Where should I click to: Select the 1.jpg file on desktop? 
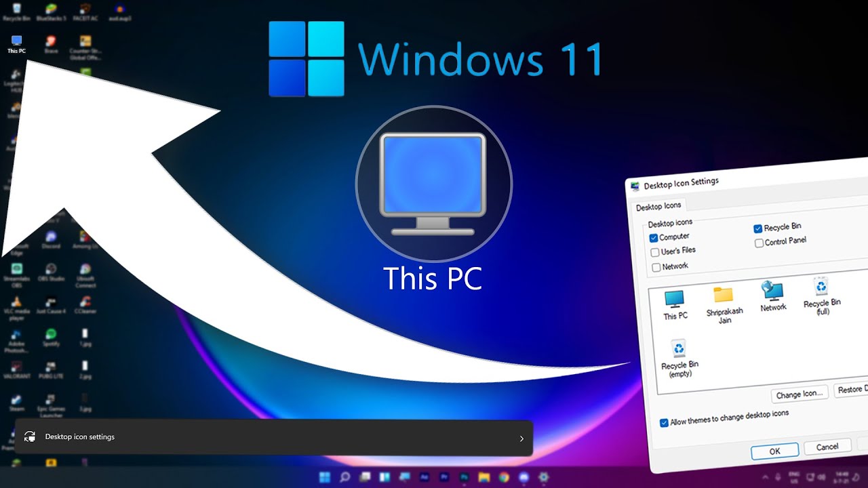85,338
